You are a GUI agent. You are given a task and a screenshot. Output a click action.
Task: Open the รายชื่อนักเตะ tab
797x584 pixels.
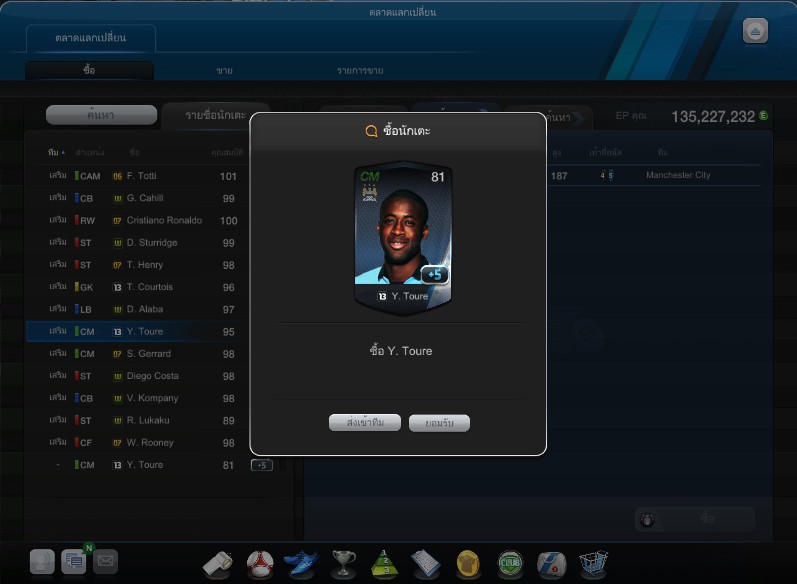(x=216, y=115)
